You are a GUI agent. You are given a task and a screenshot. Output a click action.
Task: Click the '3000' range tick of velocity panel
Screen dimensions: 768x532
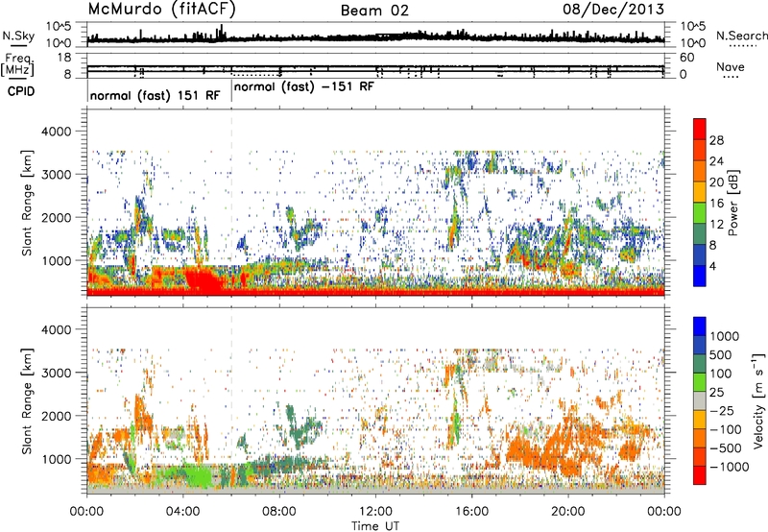point(56,373)
